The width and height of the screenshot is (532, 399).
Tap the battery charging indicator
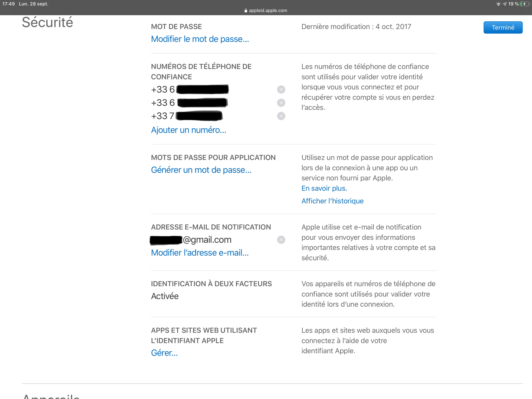pyautogui.click(x=524, y=4)
